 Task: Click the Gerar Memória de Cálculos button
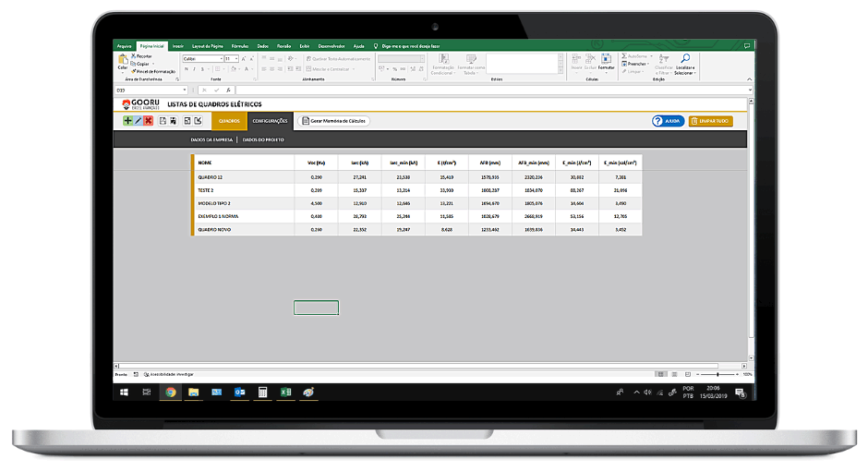tap(333, 121)
